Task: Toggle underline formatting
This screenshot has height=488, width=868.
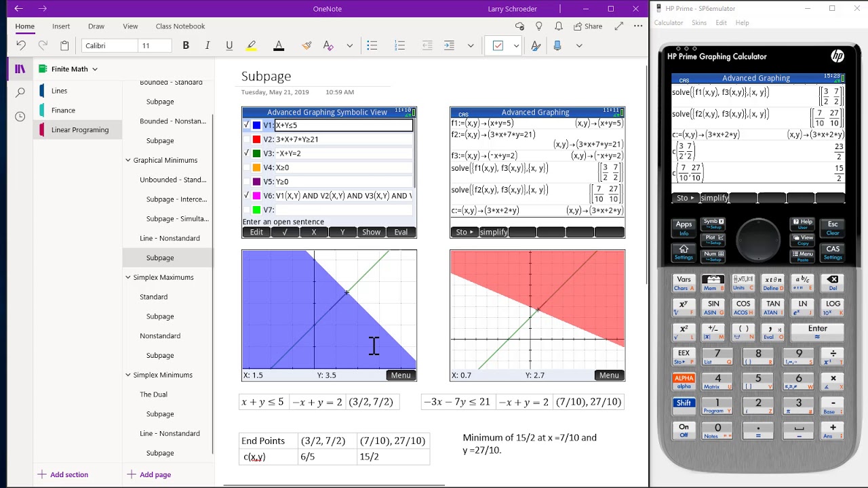Action: pos(229,45)
